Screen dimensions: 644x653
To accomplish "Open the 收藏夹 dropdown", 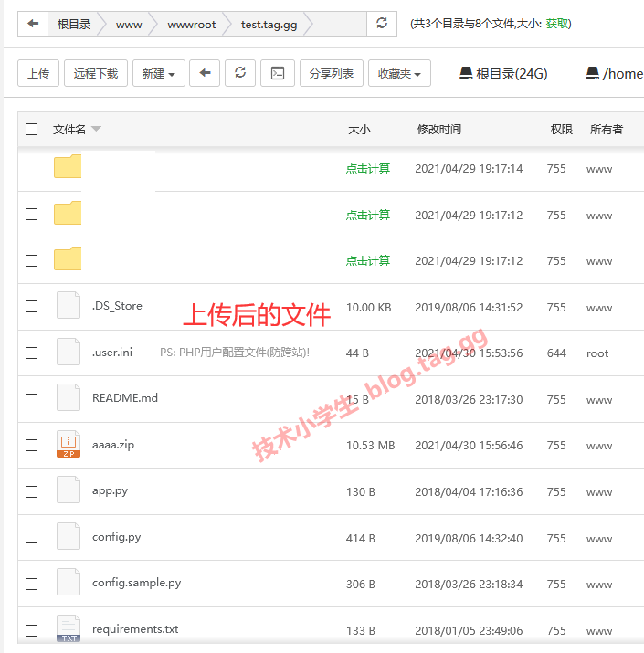I will [399, 73].
